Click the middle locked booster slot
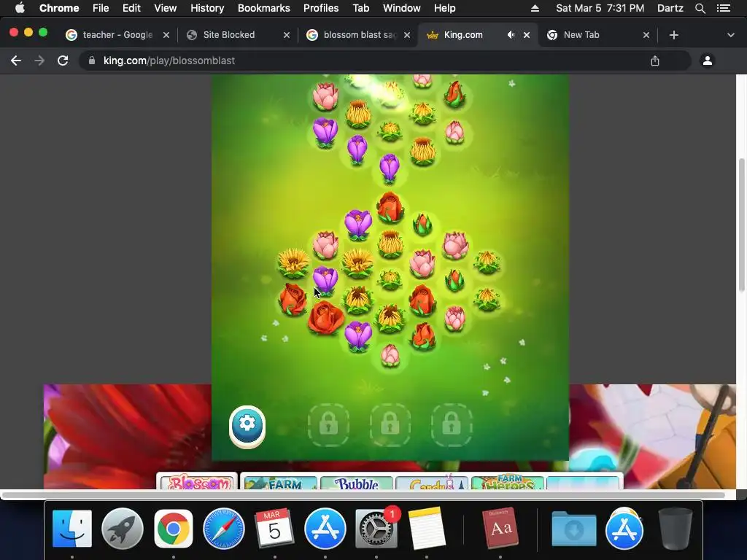Screen dimensions: 747x560 click(x=390, y=424)
